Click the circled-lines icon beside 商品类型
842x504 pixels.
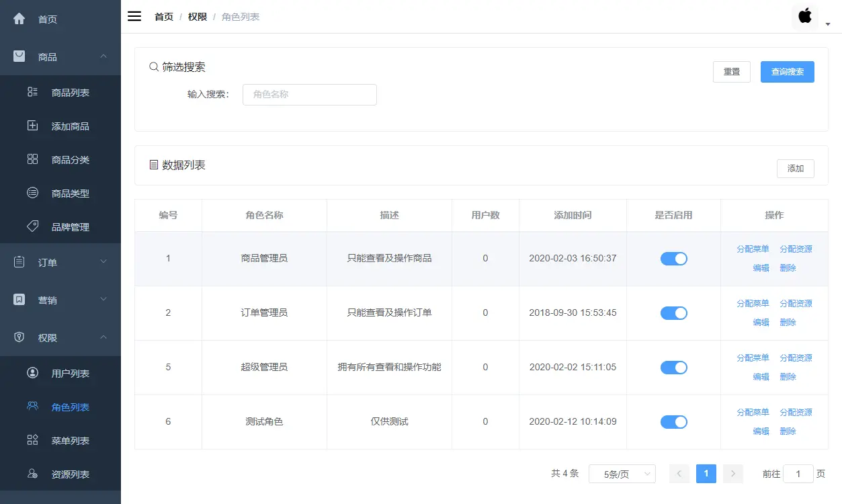pos(32,193)
